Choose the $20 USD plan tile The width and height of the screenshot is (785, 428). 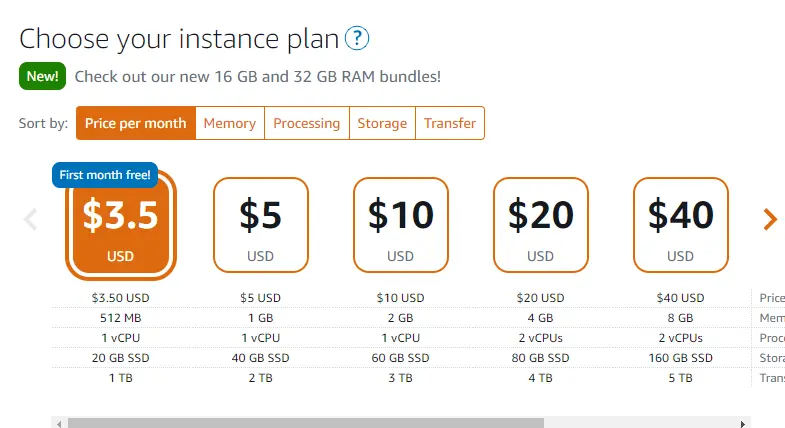(x=541, y=225)
